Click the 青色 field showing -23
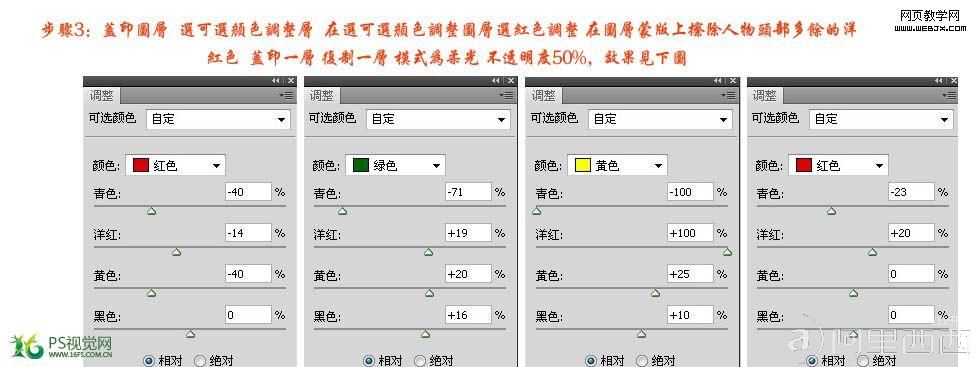977x367 pixels. pos(912,192)
